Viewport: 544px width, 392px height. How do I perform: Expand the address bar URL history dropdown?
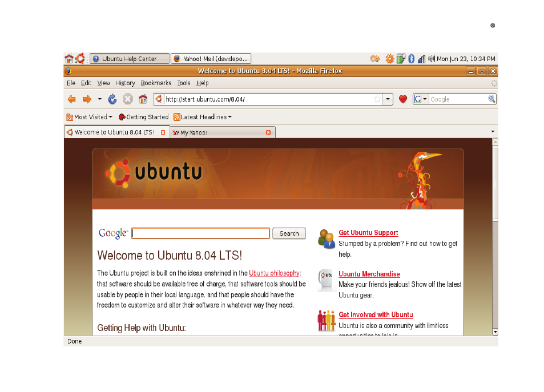(388, 99)
